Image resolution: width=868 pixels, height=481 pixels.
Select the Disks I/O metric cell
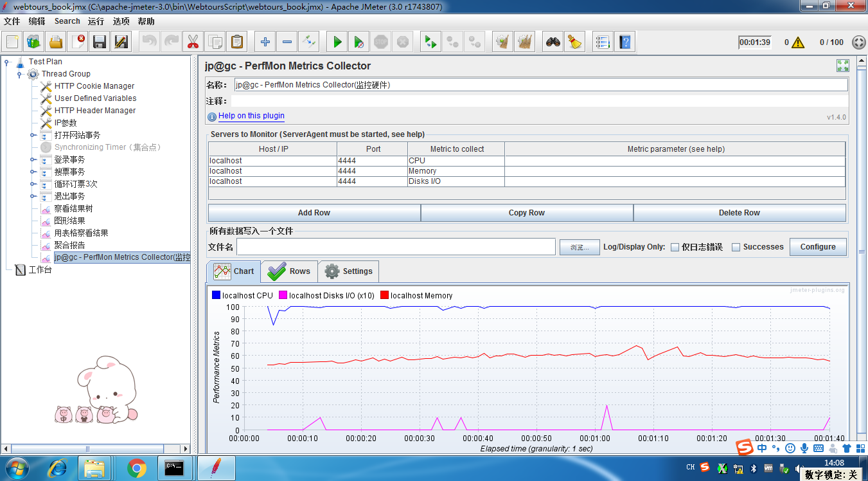(x=456, y=181)
